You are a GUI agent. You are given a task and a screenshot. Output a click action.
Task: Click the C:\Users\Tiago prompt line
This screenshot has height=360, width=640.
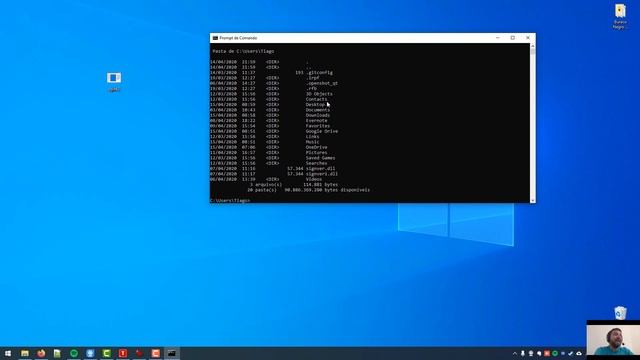tap(230, 200)
